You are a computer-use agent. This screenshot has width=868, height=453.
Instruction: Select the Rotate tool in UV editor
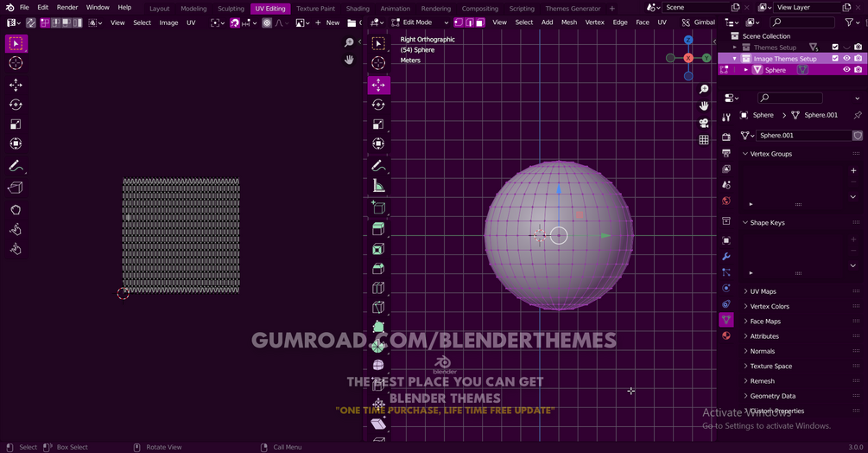(16, 105)
